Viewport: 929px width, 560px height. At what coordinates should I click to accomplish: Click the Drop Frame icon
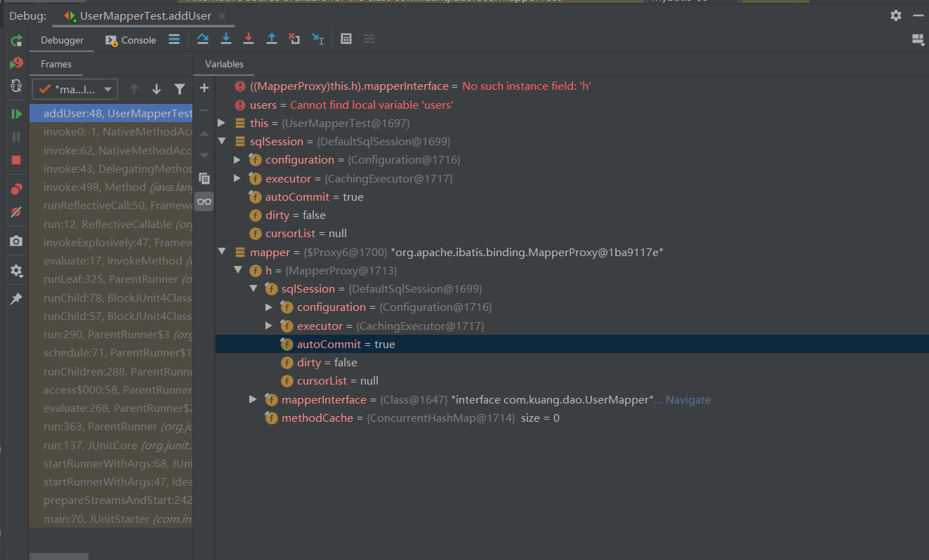pos(294,39)
